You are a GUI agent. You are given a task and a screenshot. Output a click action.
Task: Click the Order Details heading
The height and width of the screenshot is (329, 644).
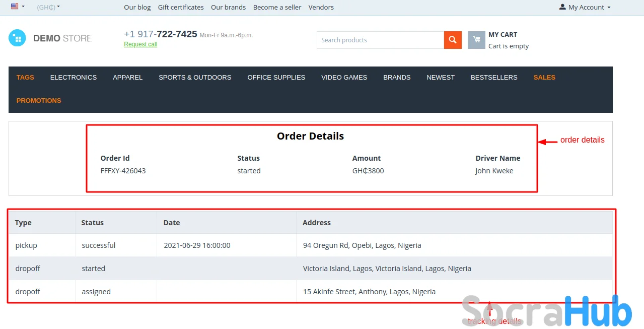311,136
